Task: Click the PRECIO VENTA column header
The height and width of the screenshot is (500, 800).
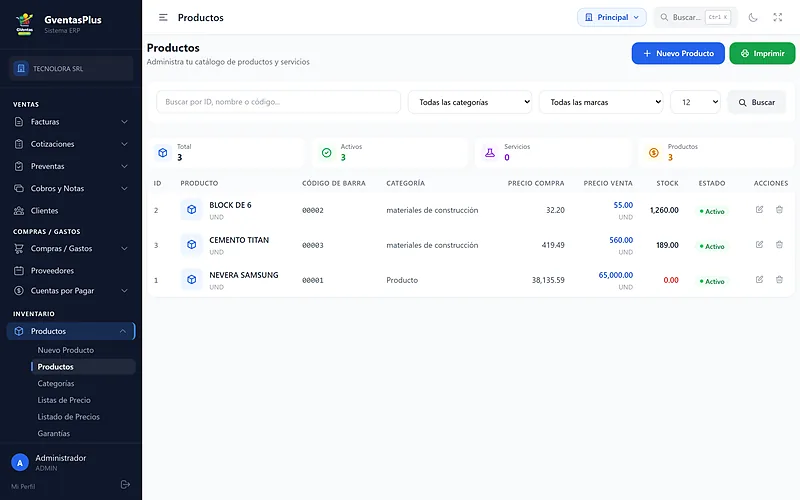Action: tap(608, 183)
